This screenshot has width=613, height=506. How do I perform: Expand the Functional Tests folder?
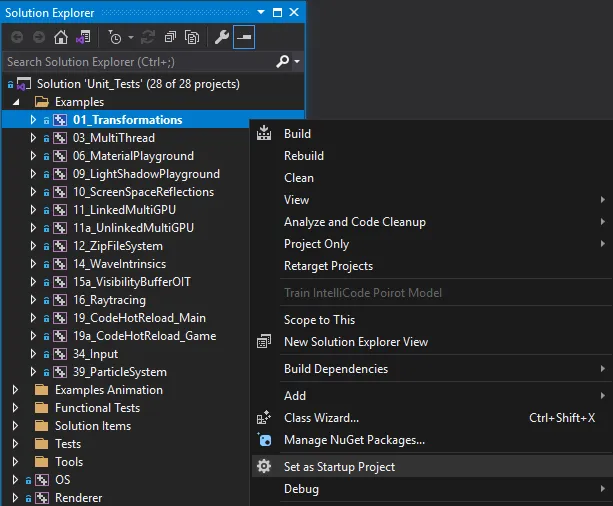tap(15, 408)
